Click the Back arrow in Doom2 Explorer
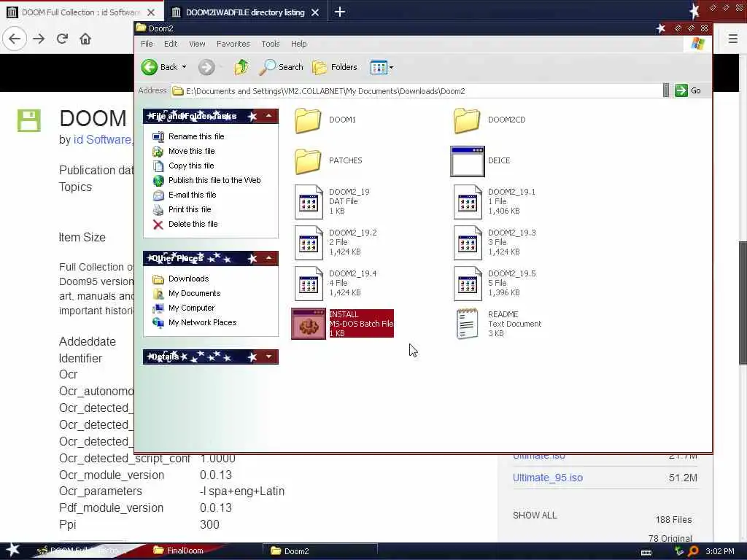 pyautogui.click(x=150, y=67)
